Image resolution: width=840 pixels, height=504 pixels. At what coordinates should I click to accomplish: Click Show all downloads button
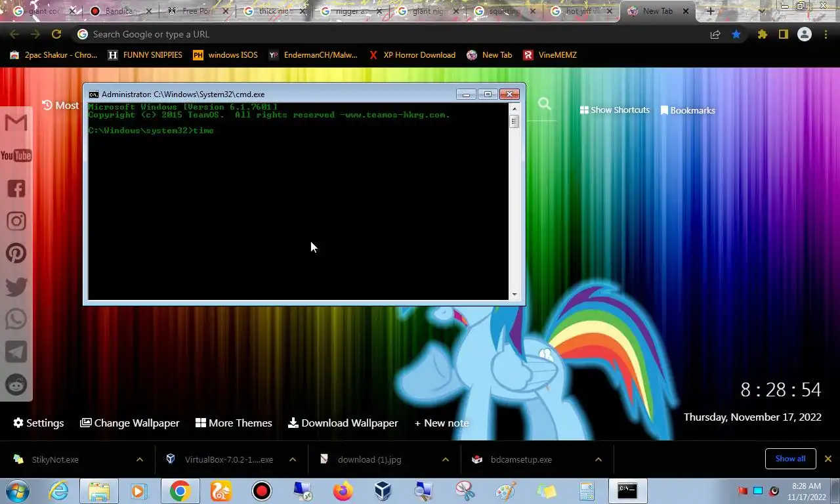790,459
